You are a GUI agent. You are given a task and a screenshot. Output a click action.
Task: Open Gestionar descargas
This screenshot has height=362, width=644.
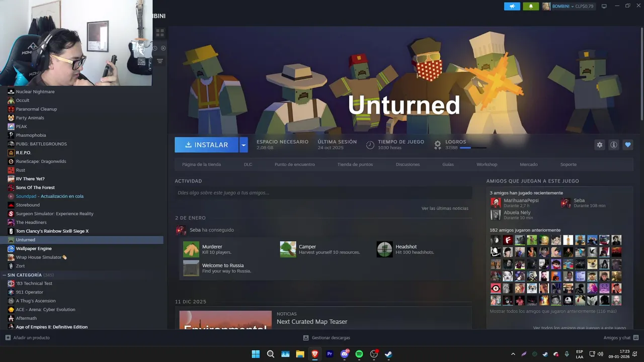click(x=327, y=338)
